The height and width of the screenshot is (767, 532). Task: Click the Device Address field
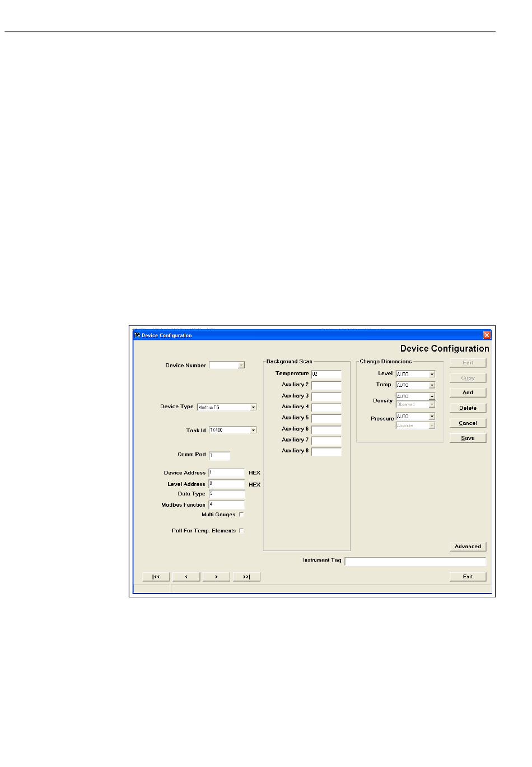(227, 473)
